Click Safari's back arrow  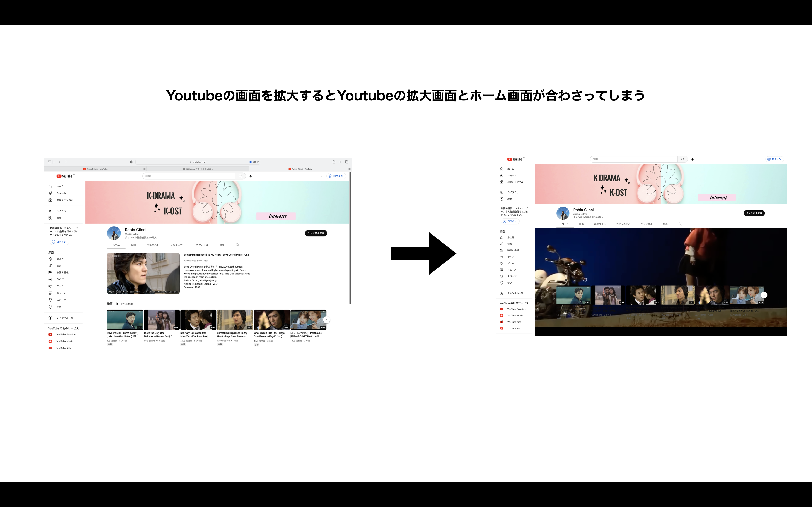click(x=60, y=162)
